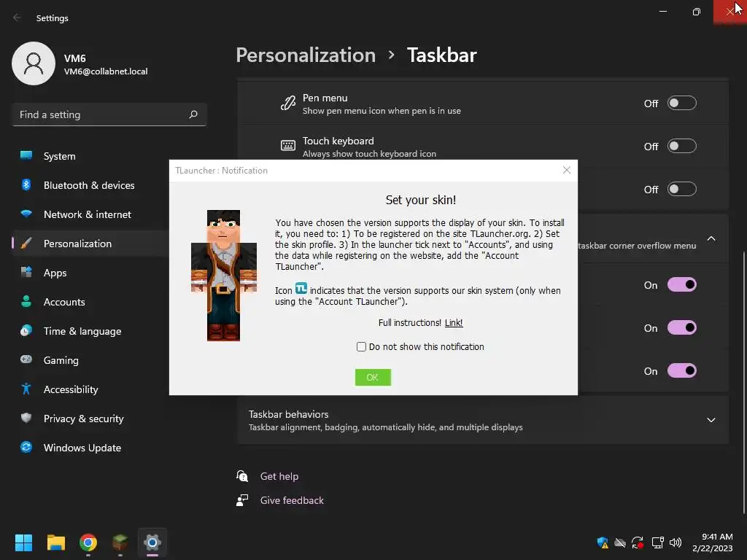Focus the 'Find a setting' search box
Viewport: 747px width, 560px height.
point(109,114)
